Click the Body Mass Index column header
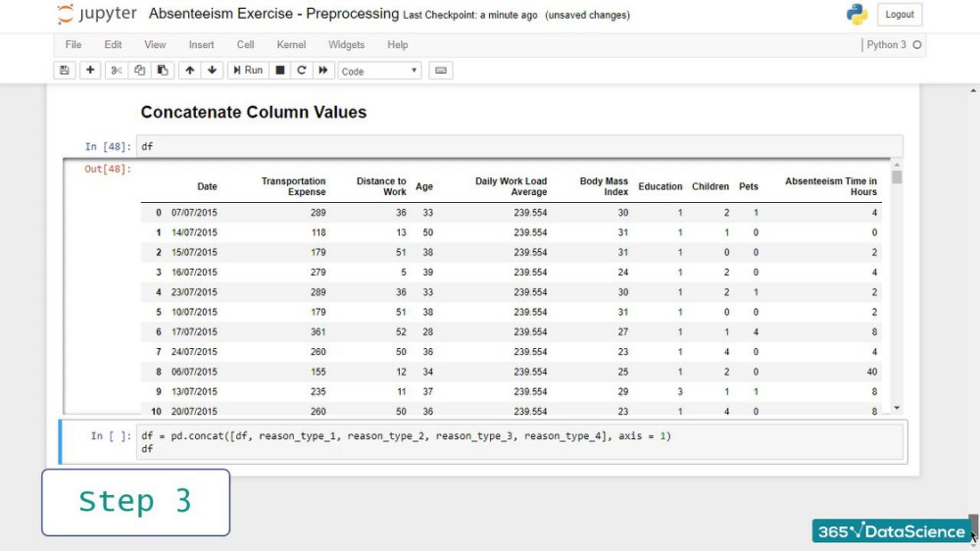Viewport: 980px width, 551px height. coord(604,186)
